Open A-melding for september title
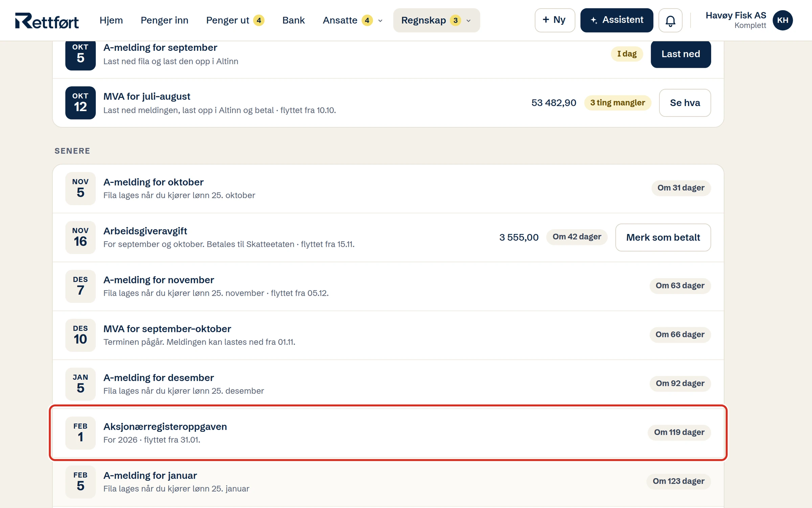812x508 pixels. (160, 48)
